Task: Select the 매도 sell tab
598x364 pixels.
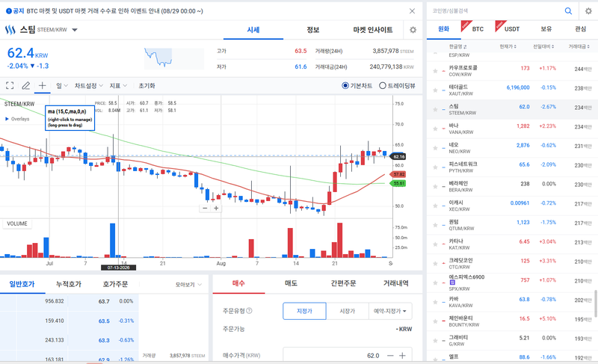Action: click(x=291, y=283)
